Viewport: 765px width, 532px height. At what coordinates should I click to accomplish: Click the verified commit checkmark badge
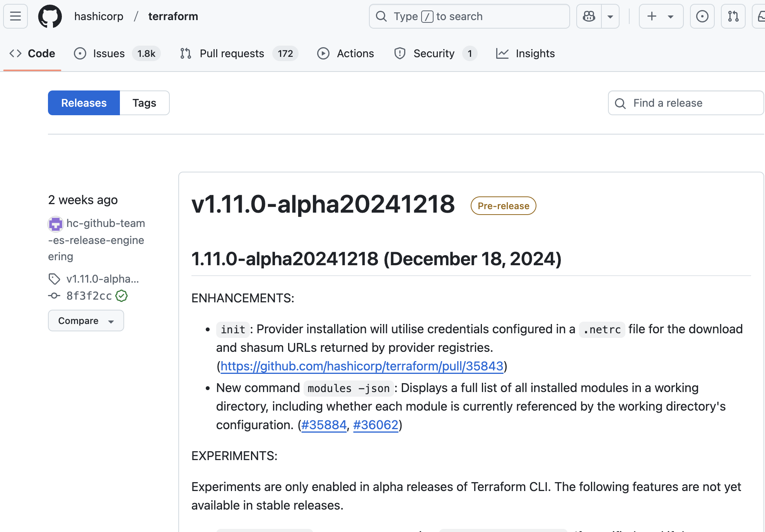(121, 296)
